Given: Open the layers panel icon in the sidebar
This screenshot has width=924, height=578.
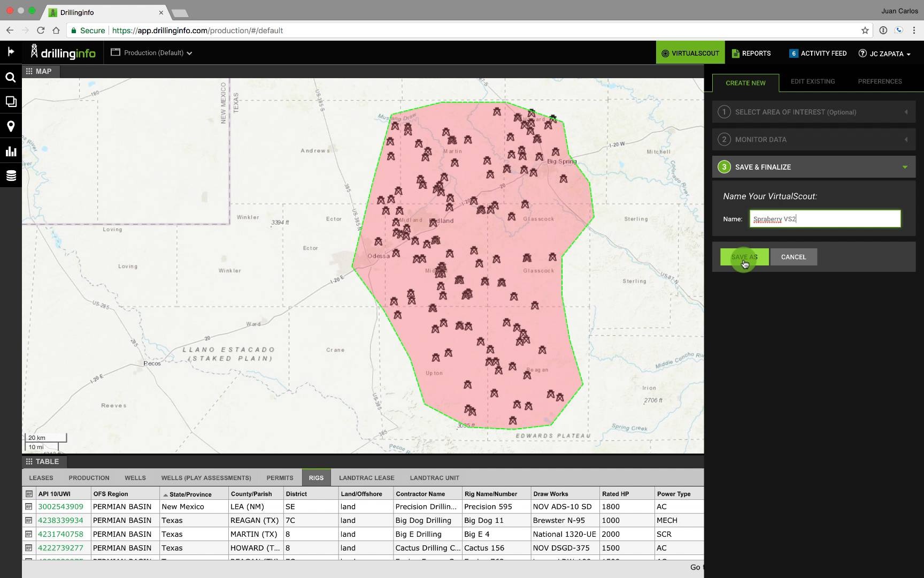Looking at the screenshot, I should point(11,101).
